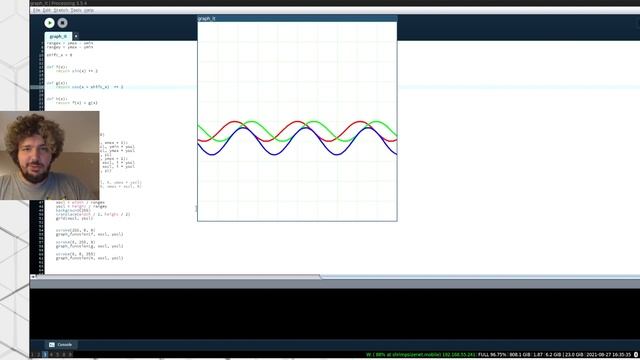Viewport: 640px width, 360px height.
Task: Click the return sin(x) ** 2 line
Action: point(76,71)
